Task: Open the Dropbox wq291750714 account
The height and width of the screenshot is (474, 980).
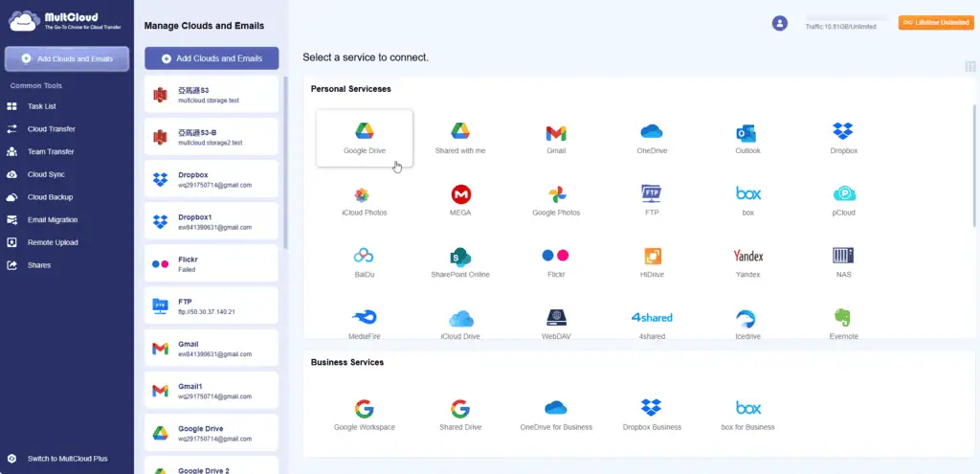Action: (x=212, y=179)
